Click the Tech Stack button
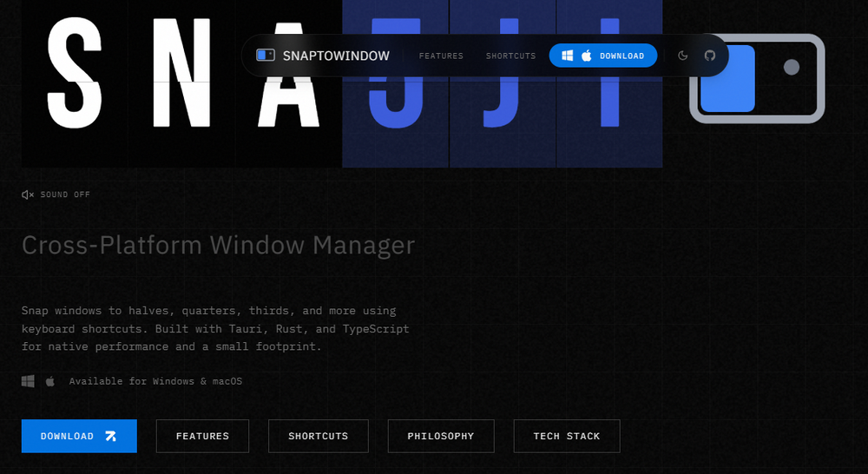Screen dimensions: 868x474 [567, 436]
